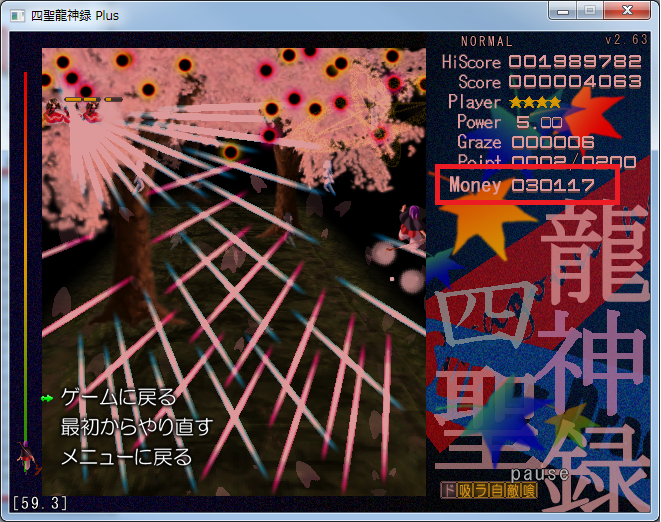661x522 pixels.
Task: Click the ラ status indicator icon
Action: [x=481, y=490]
